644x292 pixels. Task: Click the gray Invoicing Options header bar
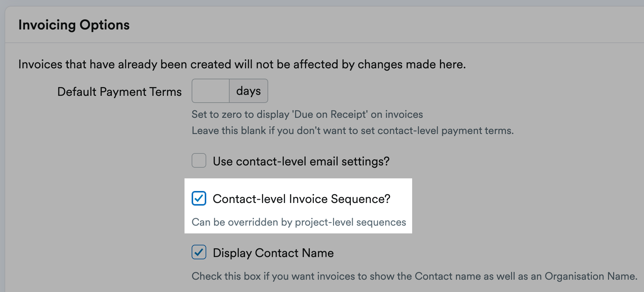coord(322,24)
